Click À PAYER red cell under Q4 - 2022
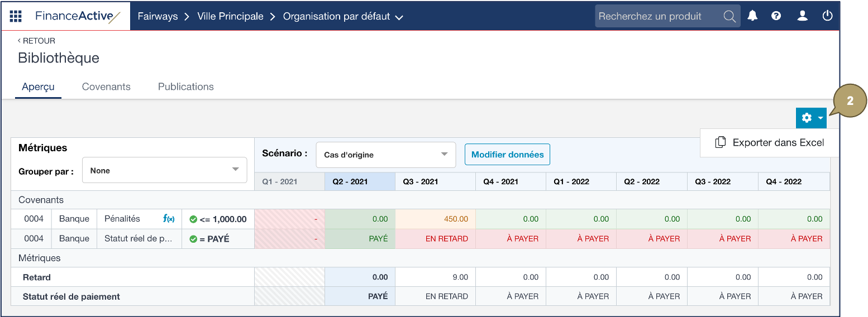868x317 pixels. (x=794, y=238)
